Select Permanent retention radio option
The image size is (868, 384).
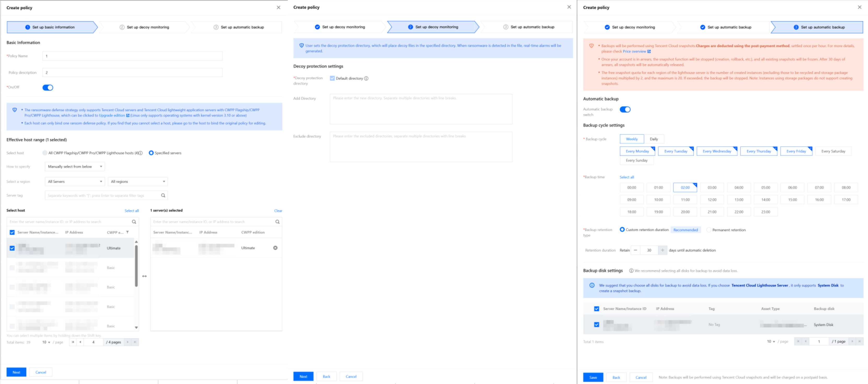tap(709, 230)
